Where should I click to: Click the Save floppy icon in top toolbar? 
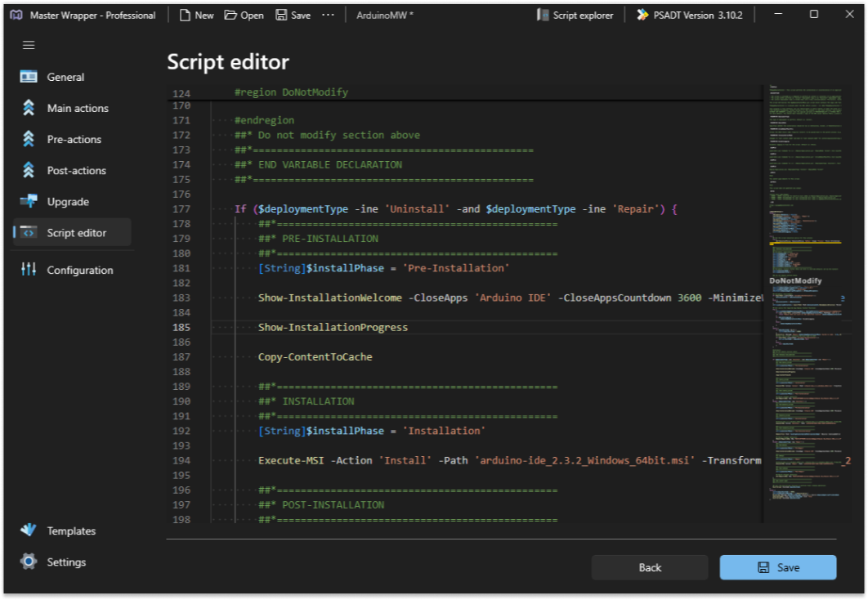coord(281,15)
